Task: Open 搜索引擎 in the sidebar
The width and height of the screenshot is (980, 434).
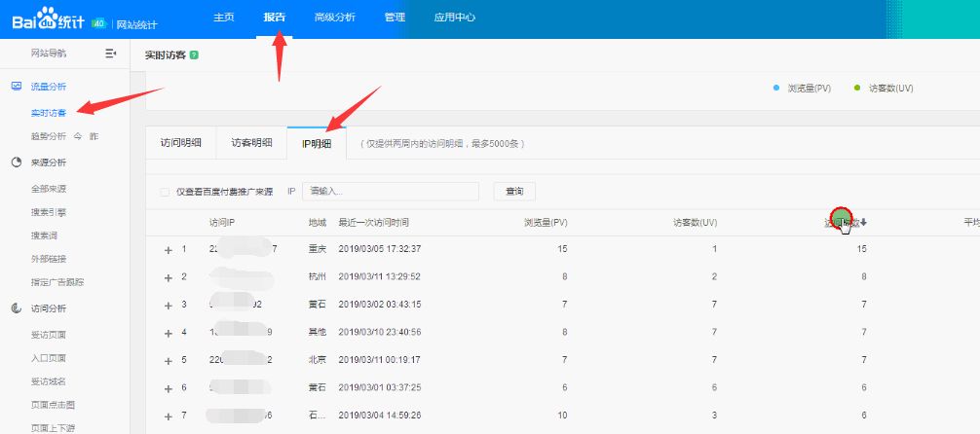Action: [49, 212]
